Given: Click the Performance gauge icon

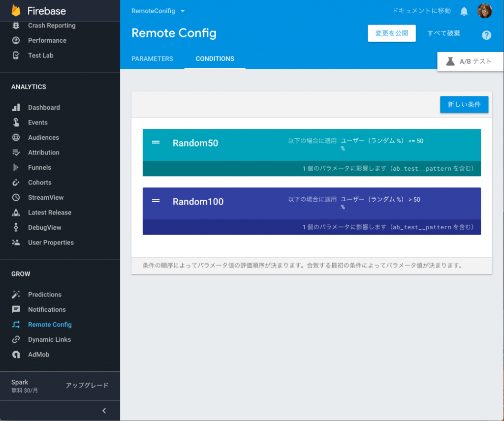Looking at the screenshot, I should [16, 40].
